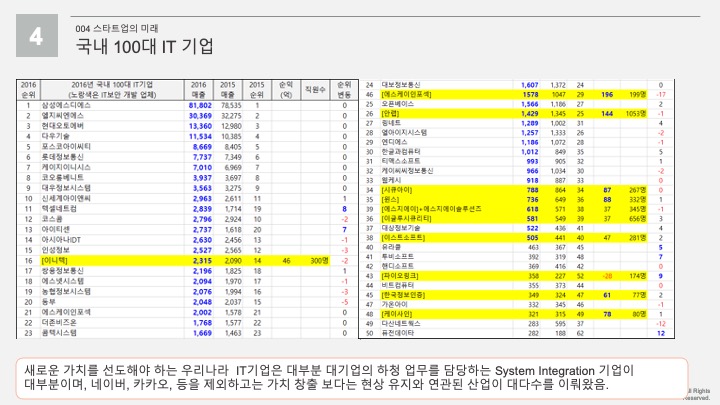The image size is (720, 405).
Task: Click the 순위 변동 column header
Action: point(344,90)
